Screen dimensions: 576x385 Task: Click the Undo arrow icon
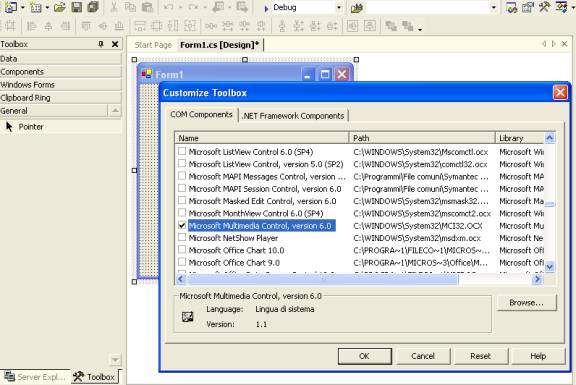(169, 7)
